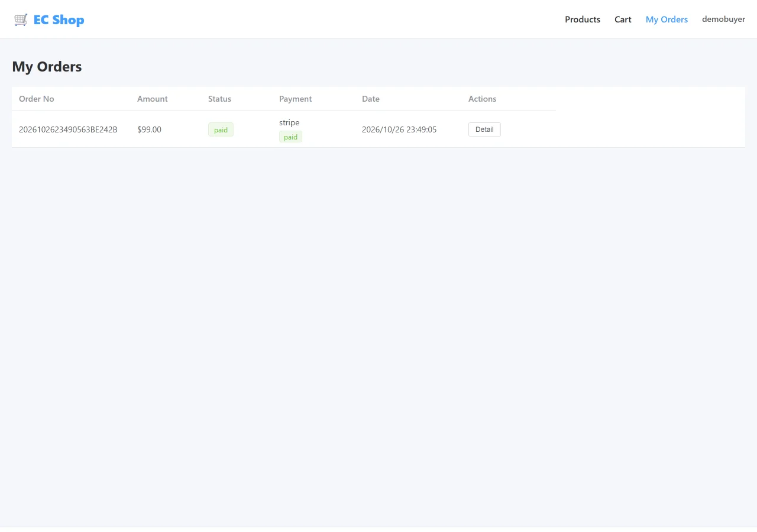
Task: Click the My Orders page heading
Action: click(x=47, y=67)
